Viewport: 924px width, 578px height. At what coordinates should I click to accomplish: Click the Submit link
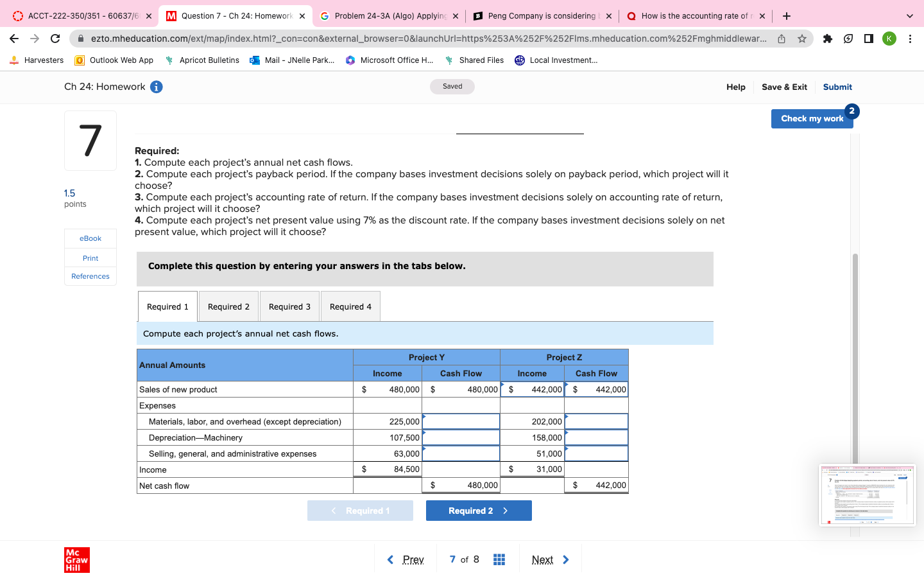[x=837, y=87]
